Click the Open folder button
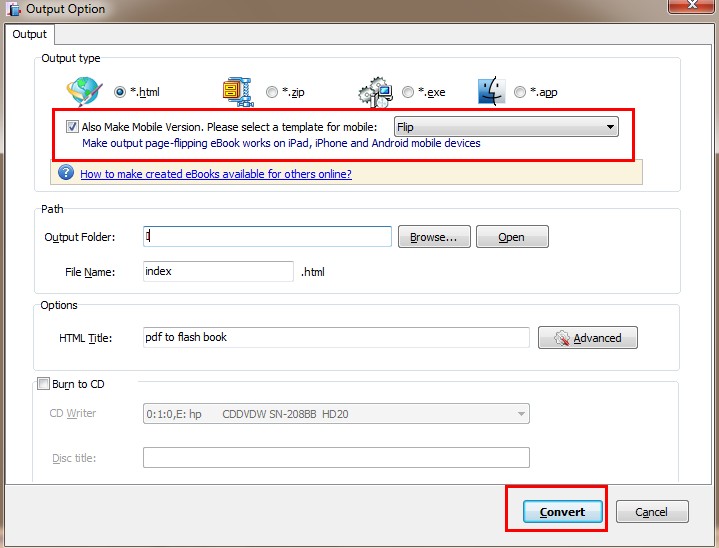The width and height of the screenshot is (719, 548). coord(512,237)
